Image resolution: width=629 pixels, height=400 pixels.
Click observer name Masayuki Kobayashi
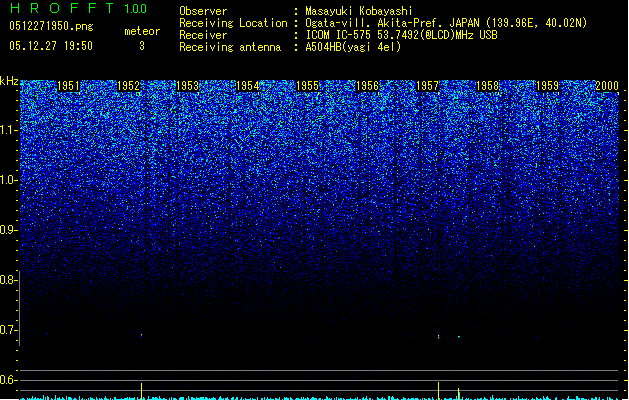(359, 11)
